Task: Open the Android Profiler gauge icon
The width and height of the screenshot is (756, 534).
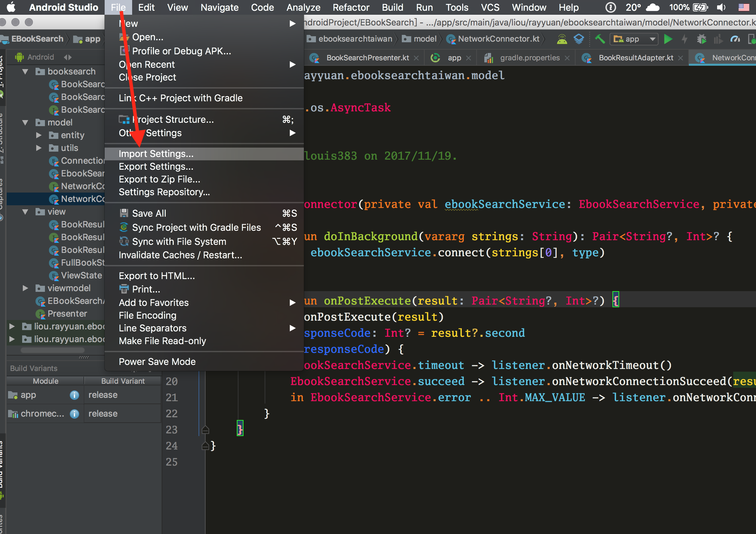Action: pos(735,39)
